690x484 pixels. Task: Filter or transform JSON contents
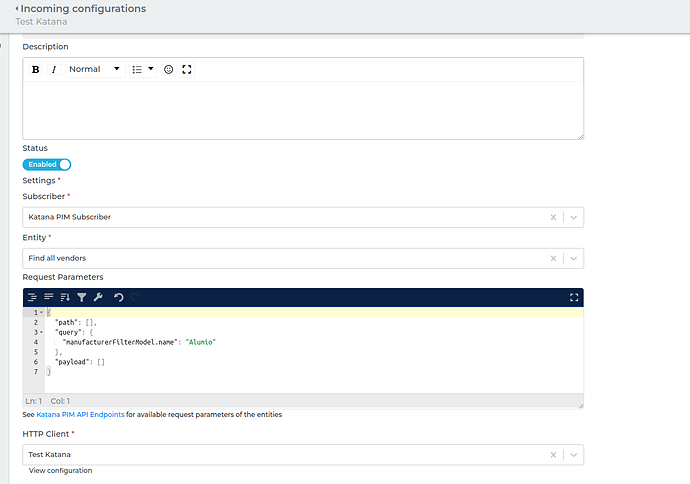click(x=81, y=297)
